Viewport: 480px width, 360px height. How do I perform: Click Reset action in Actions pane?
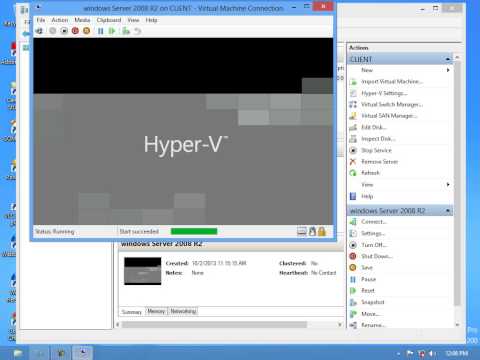368,291
